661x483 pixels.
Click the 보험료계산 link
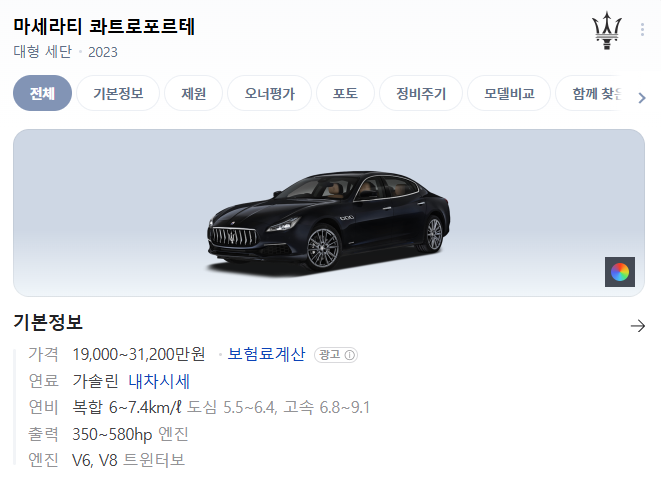coord(266,354)
